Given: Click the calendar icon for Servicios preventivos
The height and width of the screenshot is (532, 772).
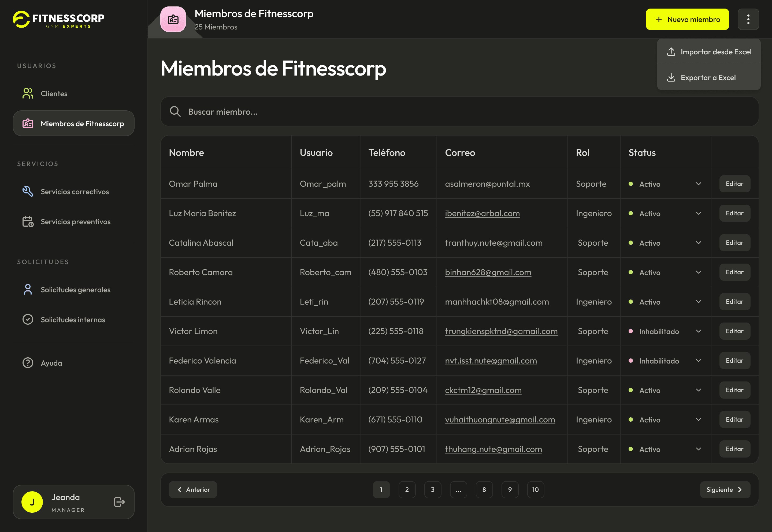Looking at the screenshot, I should (28, 221).
